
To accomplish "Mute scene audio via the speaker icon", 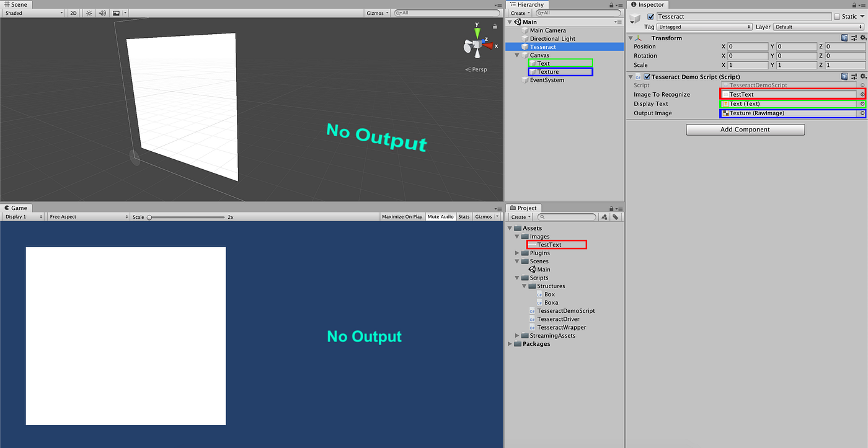I will click(101, 12).
